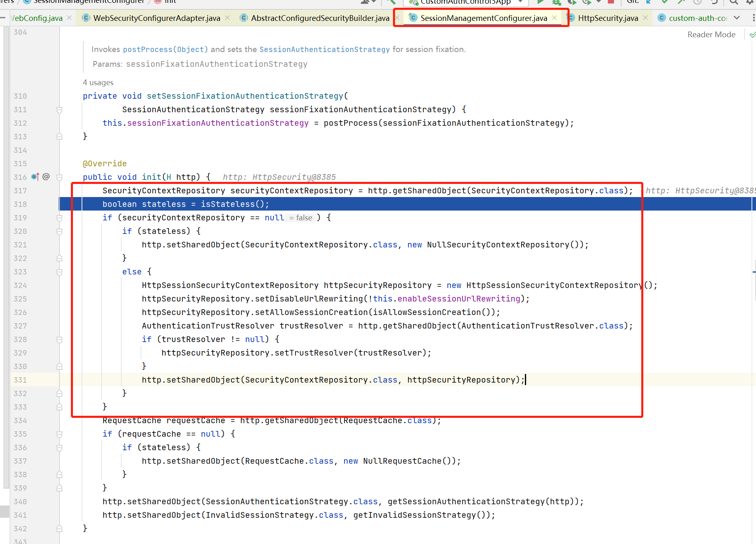Show hidden tabs with the tab-list chevron

pos(737,18)
